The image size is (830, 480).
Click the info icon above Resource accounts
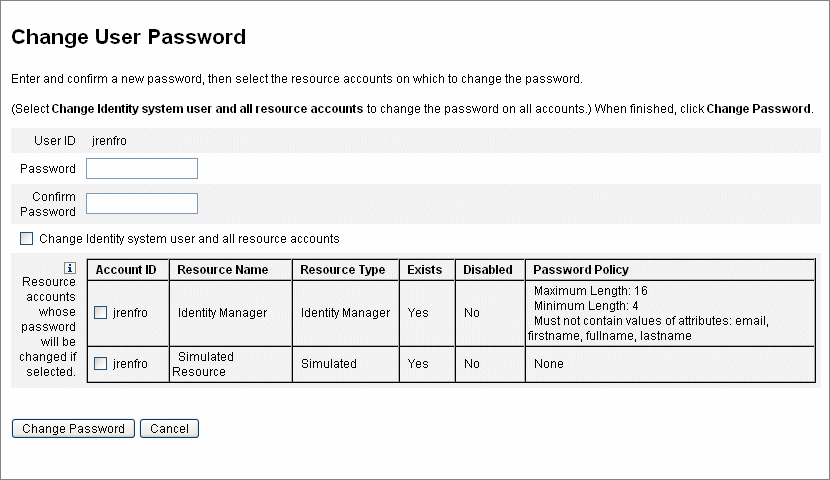70,268
